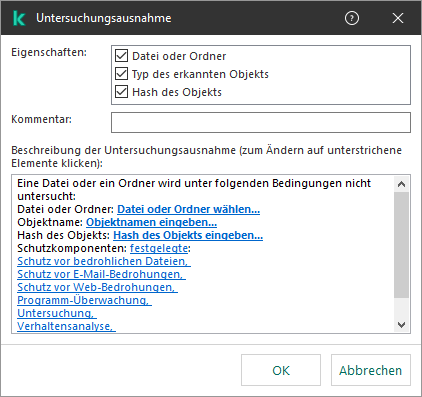Click the 'Untersuchung' link

coord(57,313)
